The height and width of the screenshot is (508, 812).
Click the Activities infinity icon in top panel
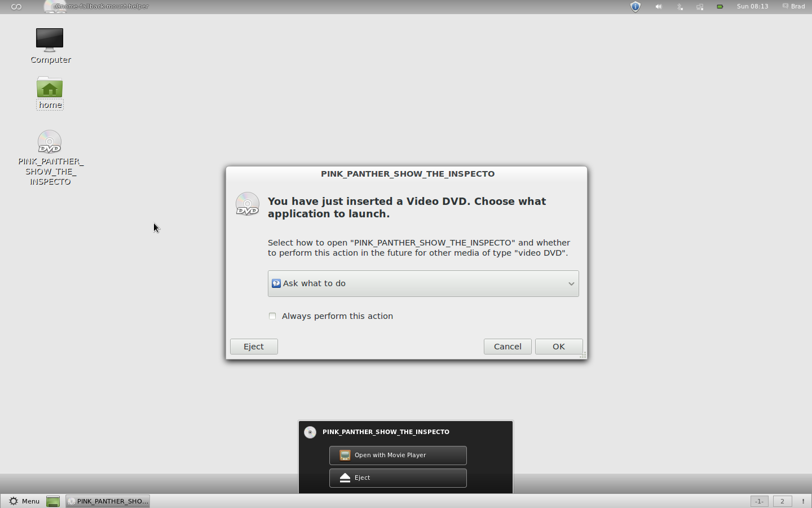click(16, 7)
